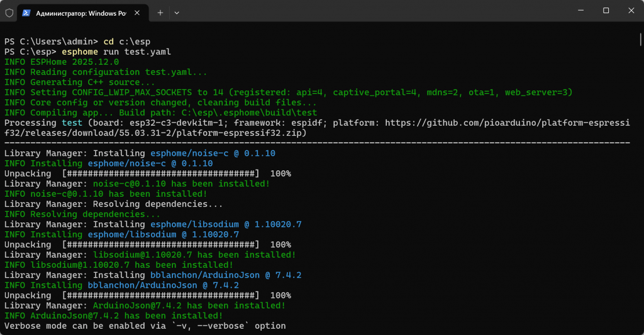Maximize the terminal window

(606, 11)
